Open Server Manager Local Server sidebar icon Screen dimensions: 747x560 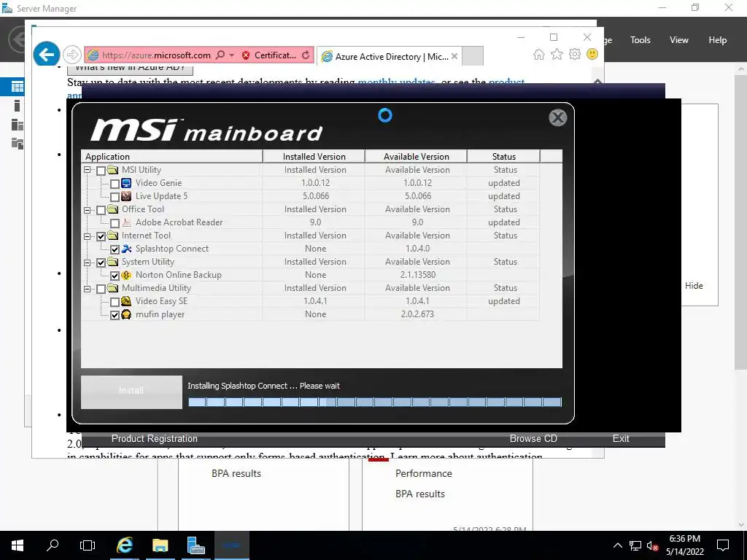tap(18, 106)
